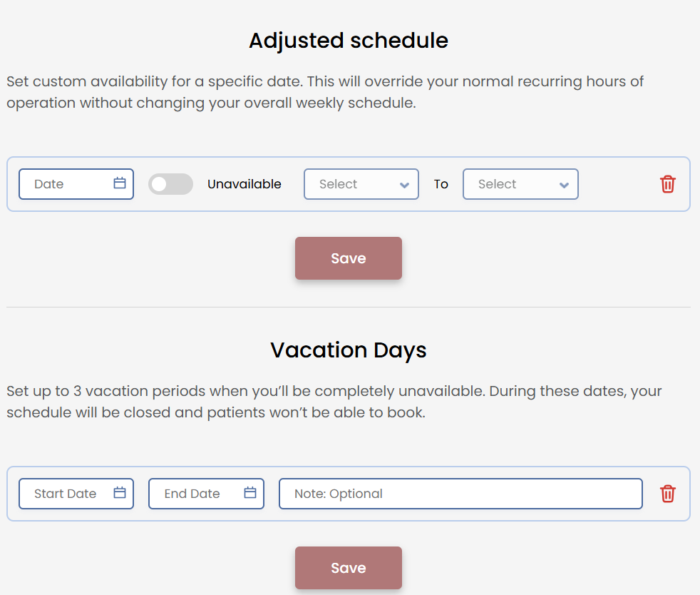Click the Vacation Days heading

(x=348, y=350)
